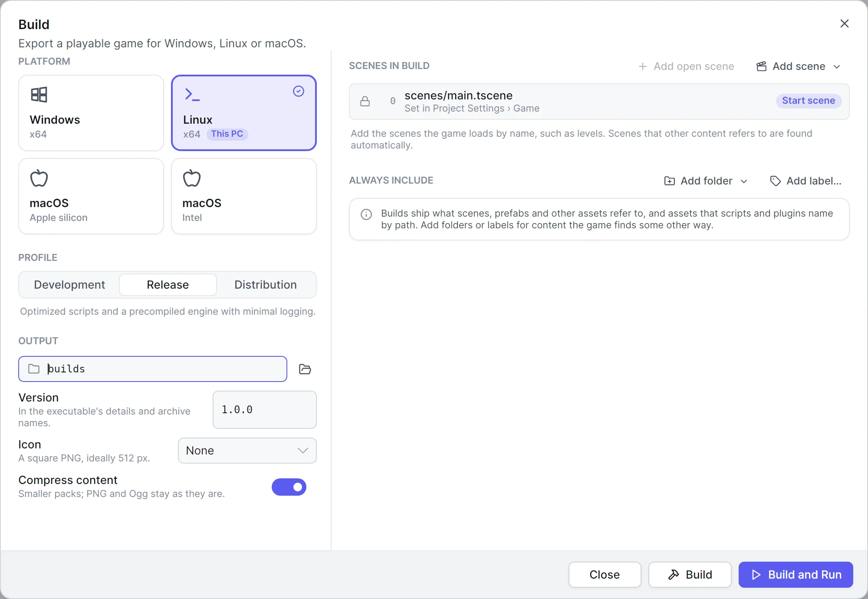Choose macOS Apple silicon platform
The height and width of the screenshot is (599, 868).
91,196
